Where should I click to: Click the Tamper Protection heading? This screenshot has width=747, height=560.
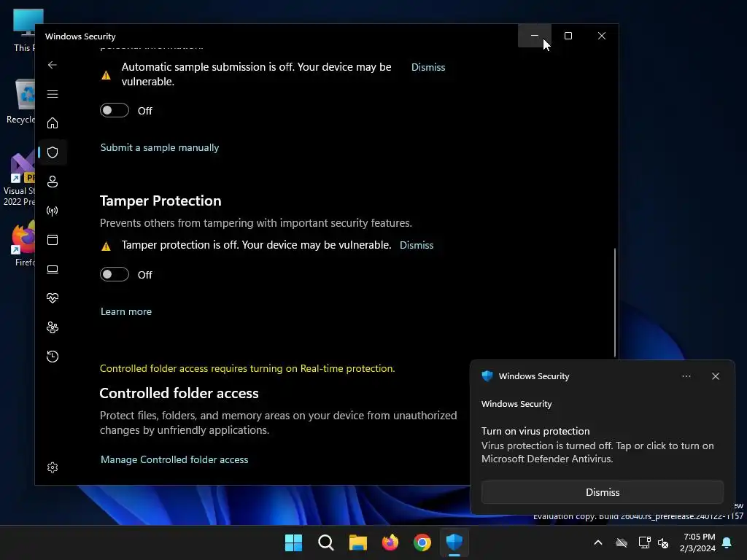pos(160,201)
